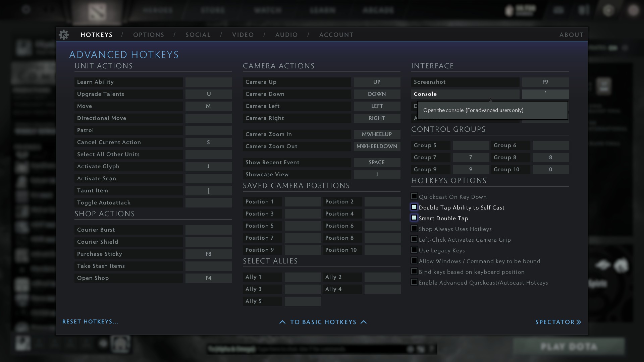Open the Spectator hotkeys page
644x362 pixels.
(x=555, y=322)
